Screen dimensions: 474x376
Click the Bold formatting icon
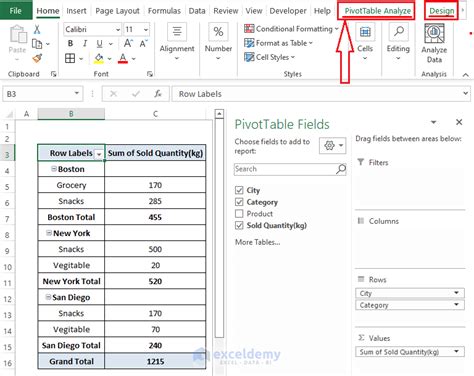pyautogui.click(x=70, y=43)
